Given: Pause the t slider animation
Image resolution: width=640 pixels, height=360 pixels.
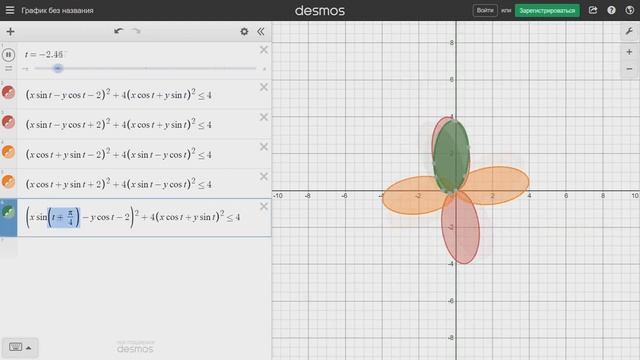Looking at the screenshot, I should (x=8, y=54).
